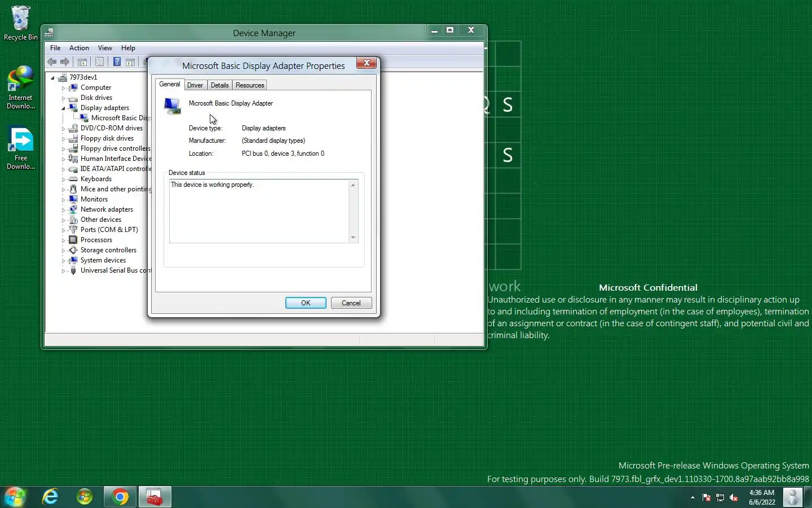Switch to the Driver tab

(195, 85)
